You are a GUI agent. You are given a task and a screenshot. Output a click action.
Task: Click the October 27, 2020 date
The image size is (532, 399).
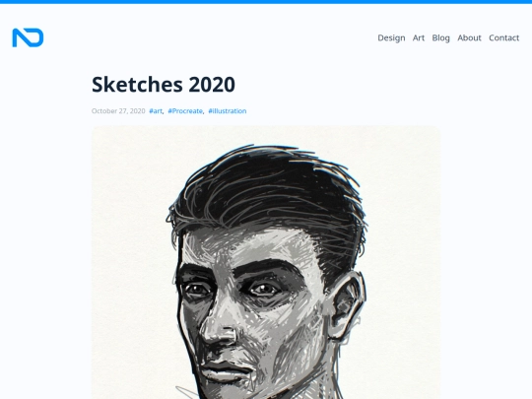pyautogui.click(x=118, y=111)
